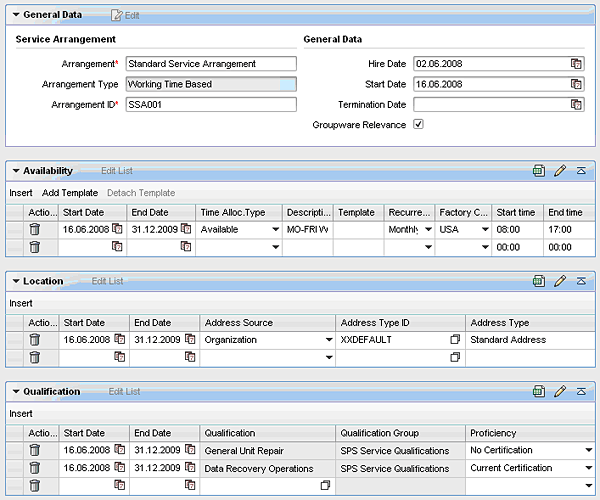Open calendar picker for Termination Date
Viewport: 600px width, 500px height.
click(x=576, y=104)
